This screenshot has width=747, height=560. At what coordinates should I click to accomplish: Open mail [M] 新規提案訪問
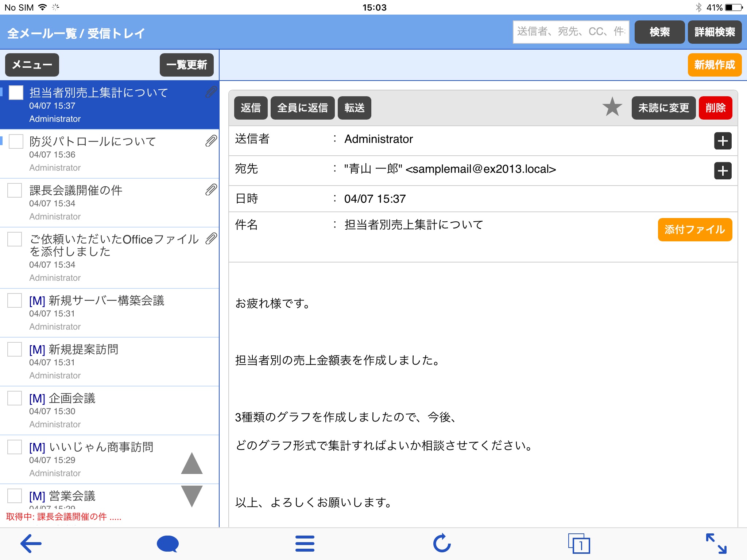coord(109,362)
